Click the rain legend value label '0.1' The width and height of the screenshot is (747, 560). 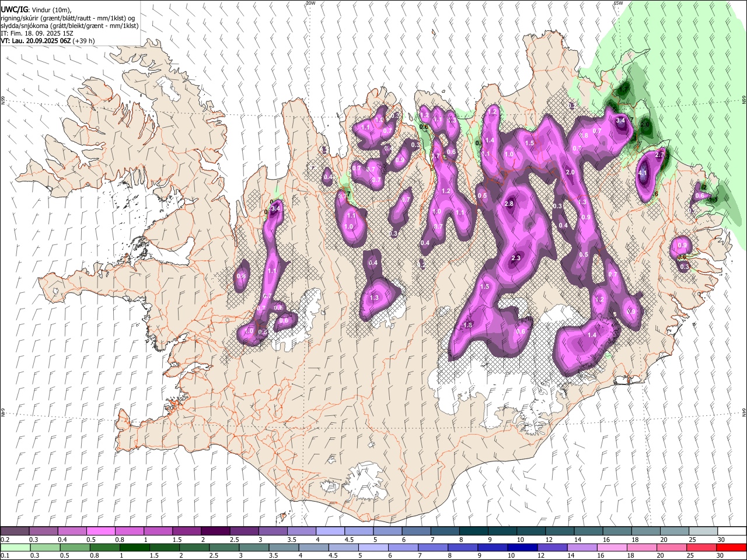tap(5, 556)
